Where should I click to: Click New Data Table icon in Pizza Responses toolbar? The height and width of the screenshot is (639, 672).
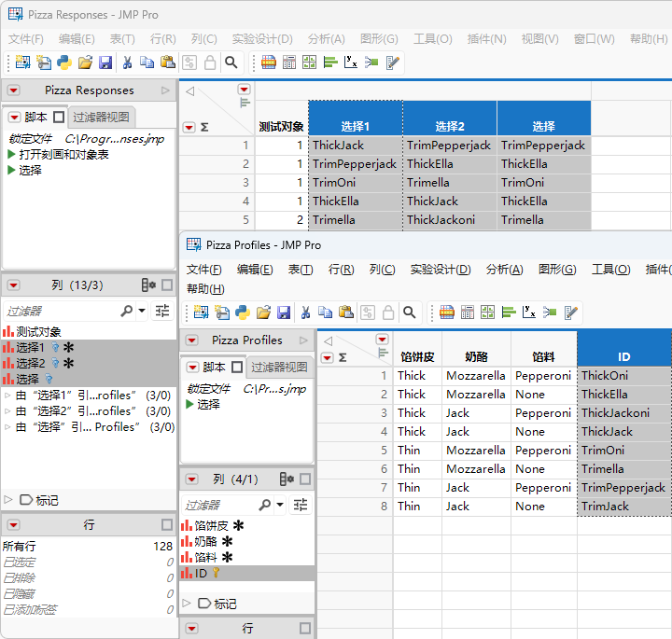(x=22, y=63)
